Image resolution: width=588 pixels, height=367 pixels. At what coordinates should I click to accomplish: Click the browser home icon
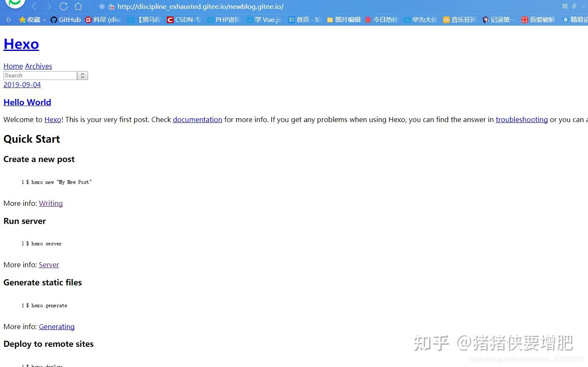coord(78,6)
